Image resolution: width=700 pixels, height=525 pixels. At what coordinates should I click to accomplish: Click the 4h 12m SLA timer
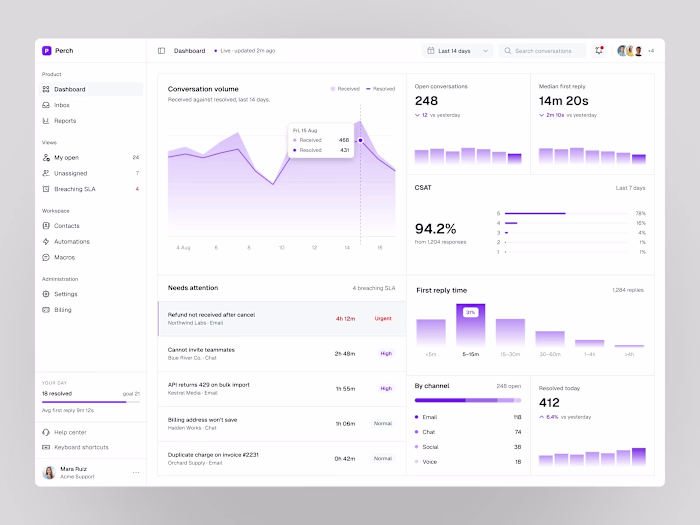[346, 319]
